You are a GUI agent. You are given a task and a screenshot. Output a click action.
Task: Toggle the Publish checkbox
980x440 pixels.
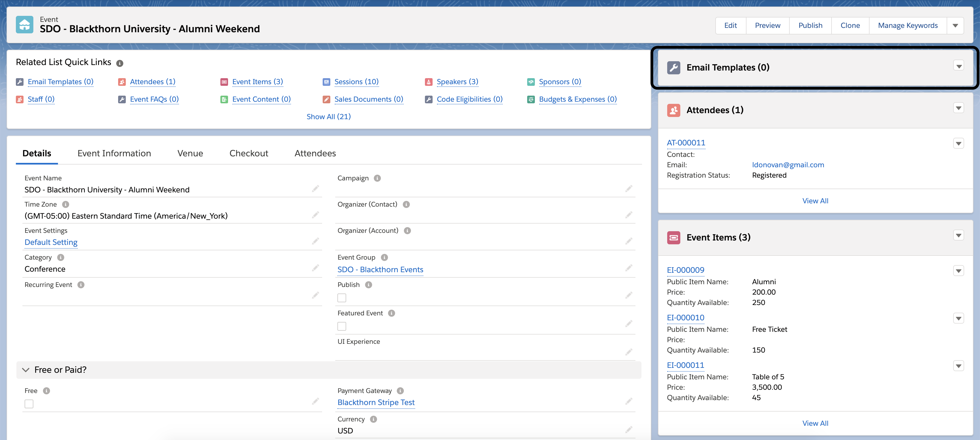click(x=342, y=298)
